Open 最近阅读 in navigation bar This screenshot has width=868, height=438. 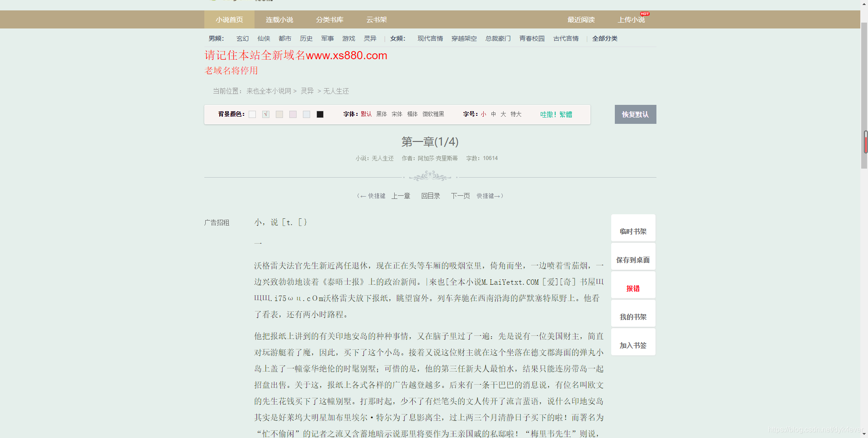coord(581,19)
